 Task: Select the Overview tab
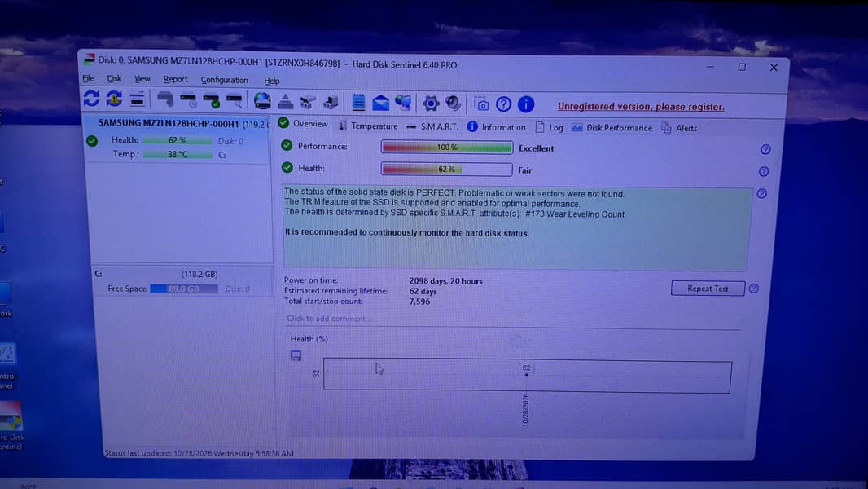(304, 124)
